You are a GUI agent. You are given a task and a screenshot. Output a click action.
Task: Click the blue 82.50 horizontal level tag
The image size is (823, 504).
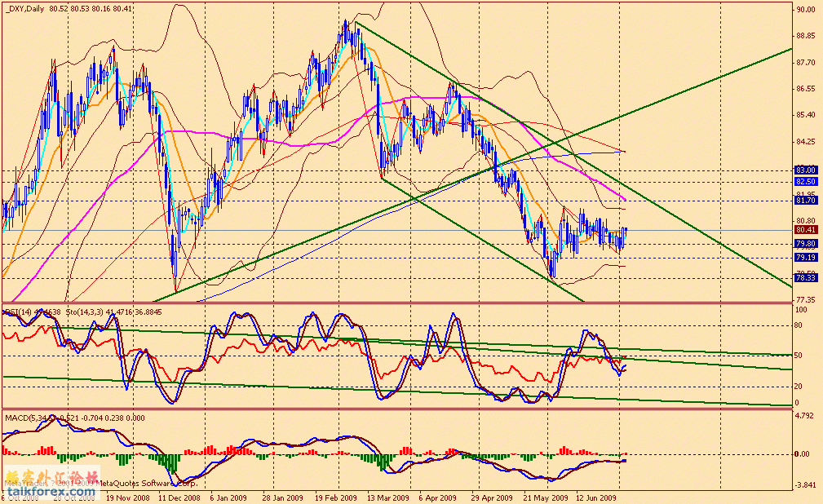(x=806, y=182)
